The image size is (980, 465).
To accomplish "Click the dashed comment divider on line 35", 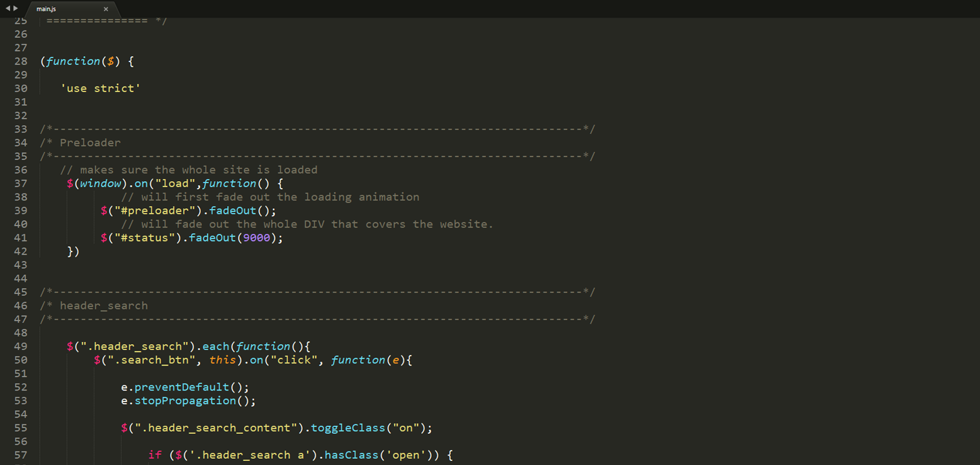I will (318, 156).
